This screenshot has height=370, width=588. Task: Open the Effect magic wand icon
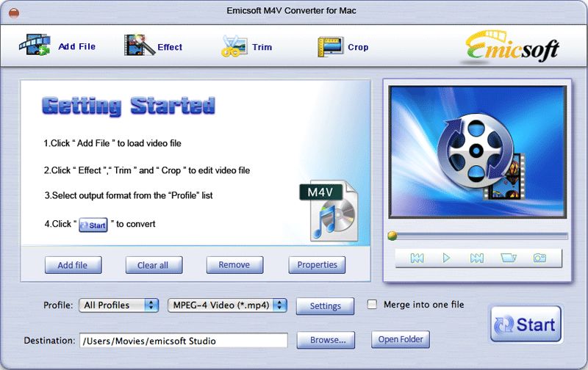[x=140, y=46]
